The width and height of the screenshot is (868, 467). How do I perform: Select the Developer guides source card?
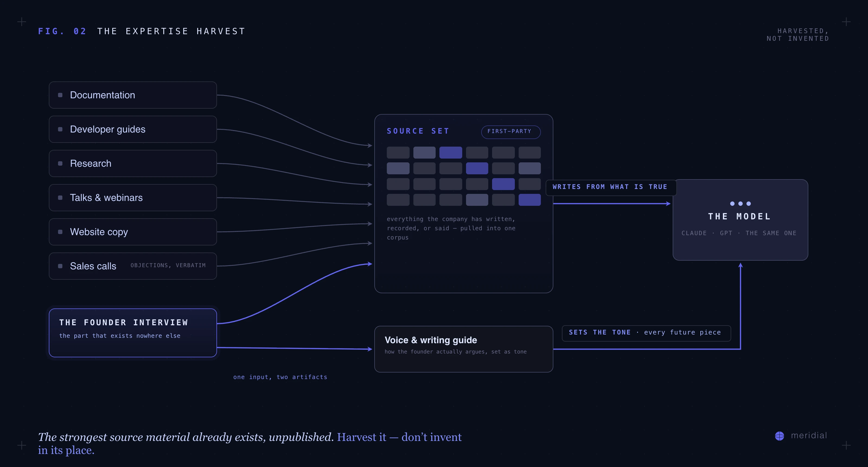tap(133, 130)
